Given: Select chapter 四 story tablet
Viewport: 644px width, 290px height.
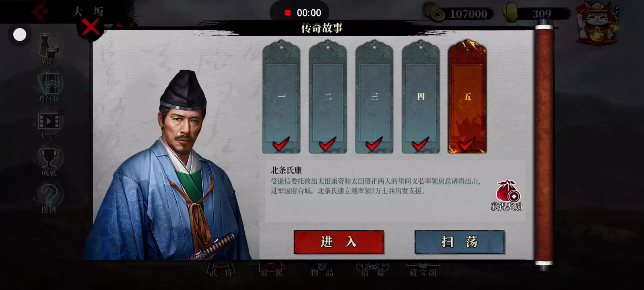Looking at the screenshot, I should point(421,97).
